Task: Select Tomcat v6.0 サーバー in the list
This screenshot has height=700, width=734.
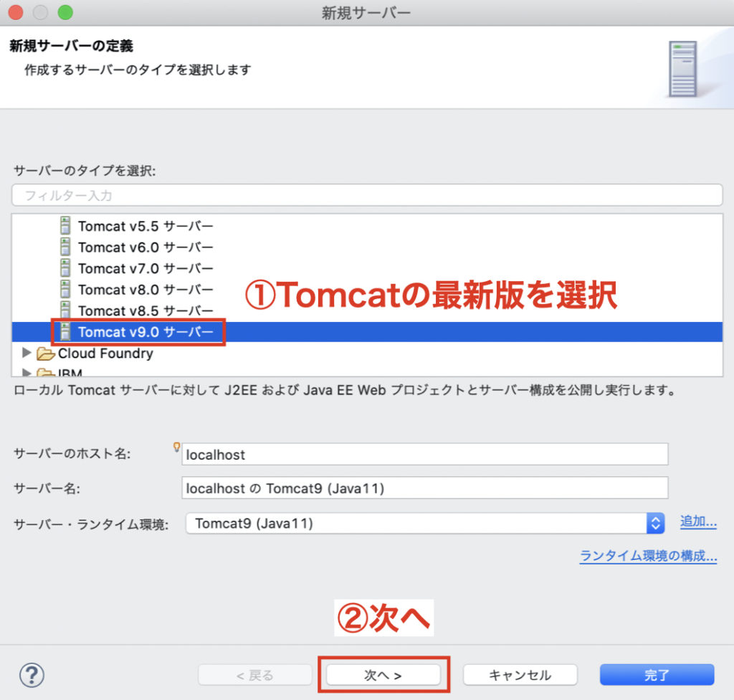Action: click(146, 247)
